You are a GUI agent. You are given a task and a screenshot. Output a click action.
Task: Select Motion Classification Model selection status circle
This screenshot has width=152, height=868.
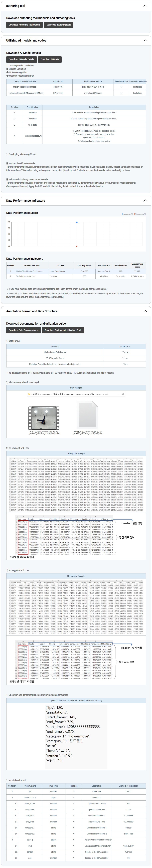[121, 87]
